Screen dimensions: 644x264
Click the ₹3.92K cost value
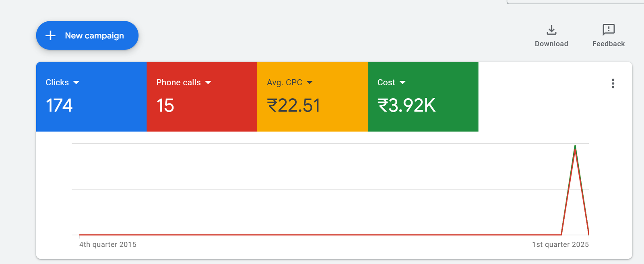pyautogui.click(x=407, y=105)
